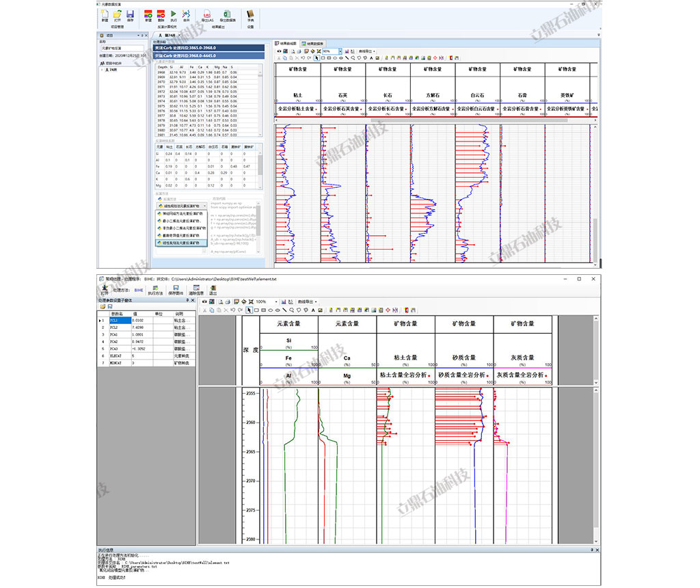The width and height of the screenshot is (700, 588).
Task: Select ELECAT parameter row in table
Action: pyautogui.click(x=146, y=356)
